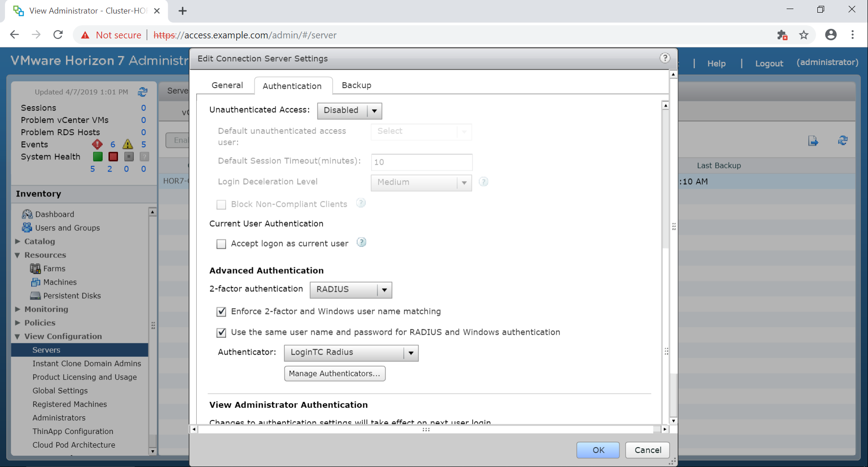The height and width of the screenshot is (467, 868).
Task: Switch to the Backup tab
Action: [356, 85]
